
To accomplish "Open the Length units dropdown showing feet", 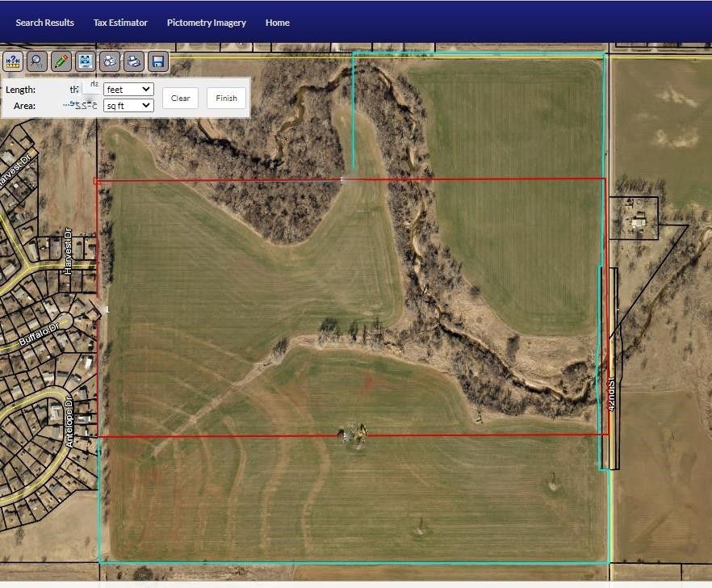I will tap(128, 89).
